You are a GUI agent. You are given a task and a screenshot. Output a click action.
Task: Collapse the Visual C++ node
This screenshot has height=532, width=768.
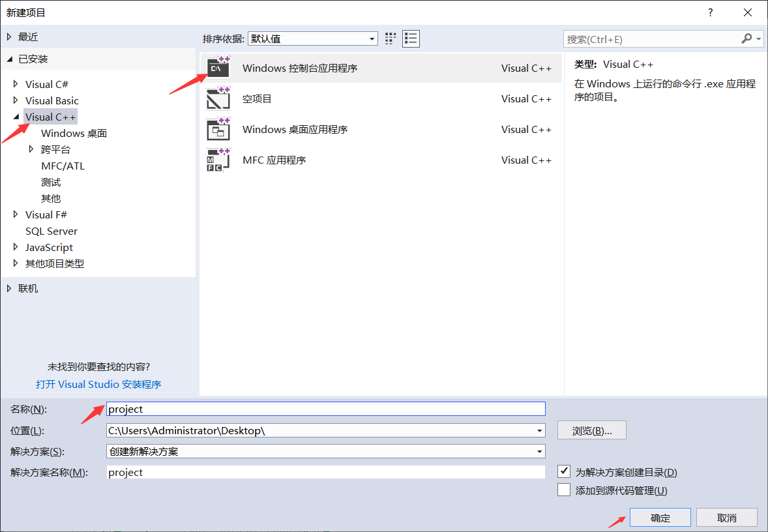tap(16, 117)
